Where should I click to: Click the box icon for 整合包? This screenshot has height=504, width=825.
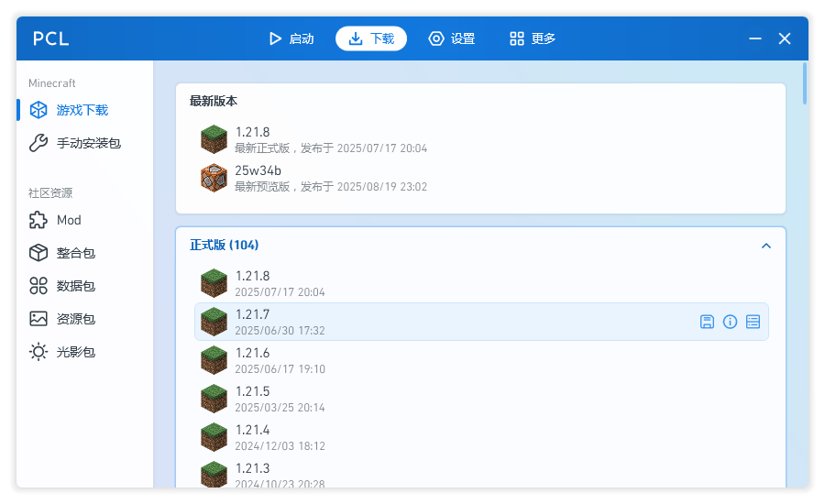click(38, 253)
